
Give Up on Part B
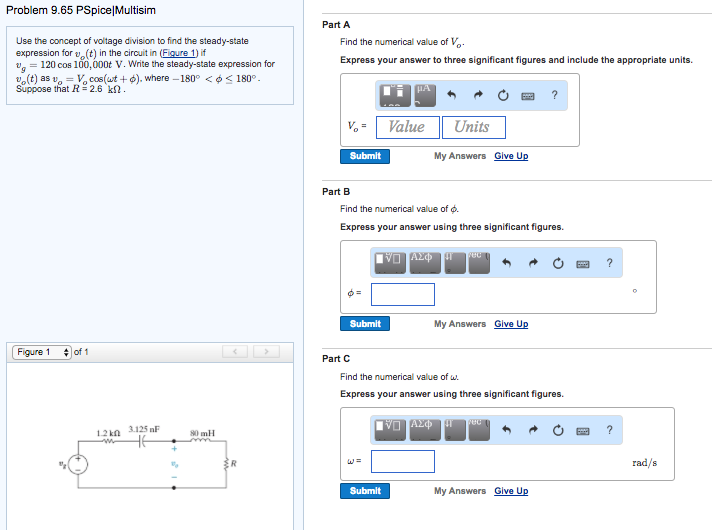tap(511, 324)
